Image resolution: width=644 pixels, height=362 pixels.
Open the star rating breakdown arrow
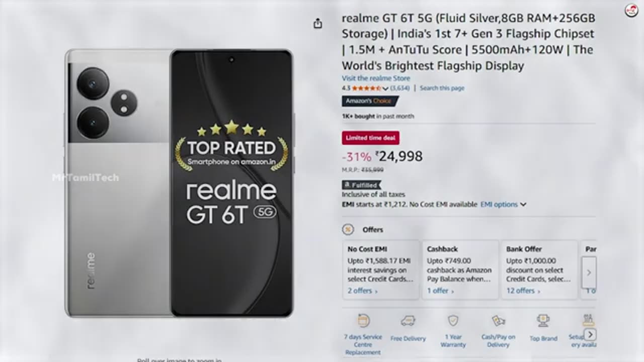(385, 88)
